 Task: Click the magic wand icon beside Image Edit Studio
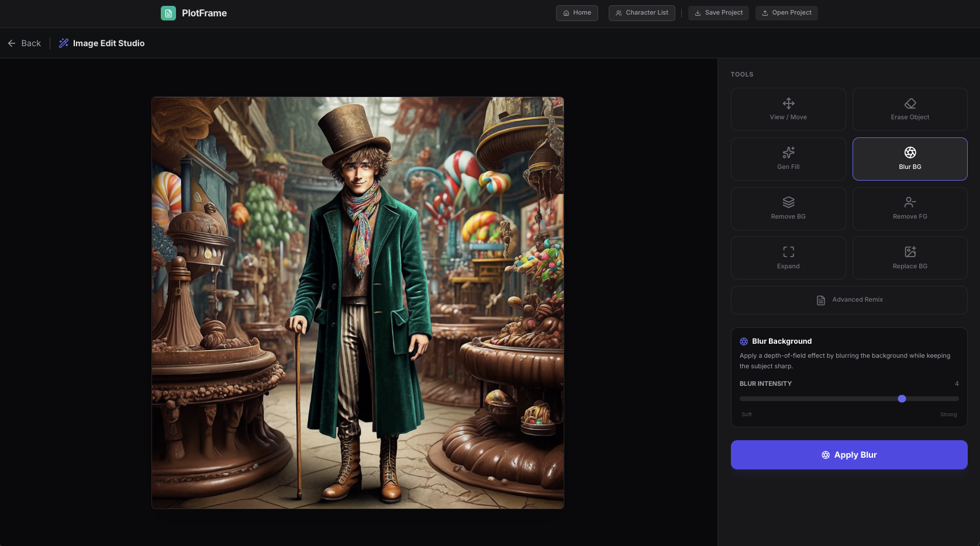(x=64, y=43)
